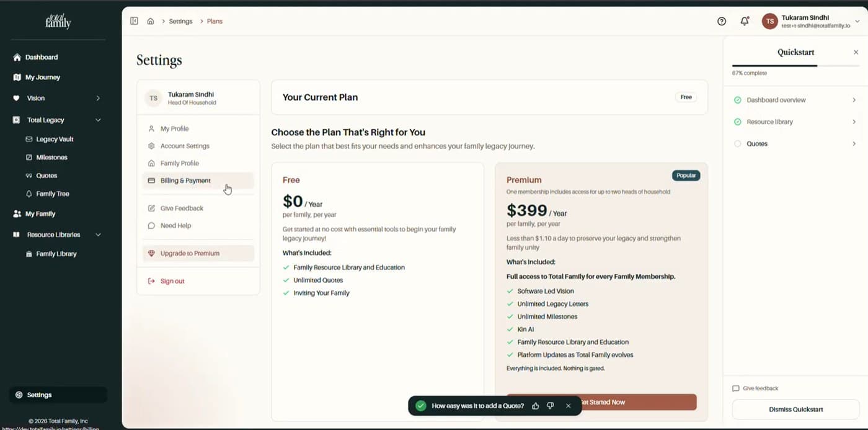Expand Dashboard overview quickstart chevron
The width and height of the screenshot is (868, 430).
point(854,100)
